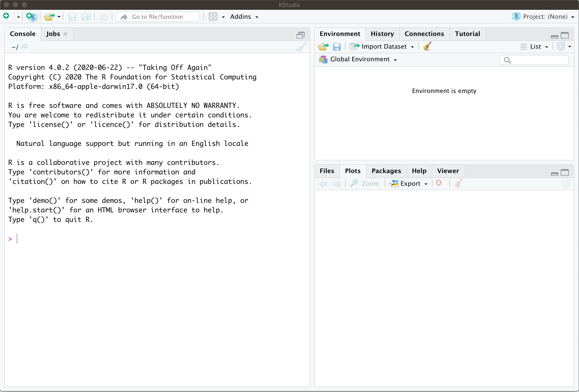This screenshot has height=392, width=579.
Task: Open the Global Environment dropdown
Action: pyautogui.click(x=360, y=59)
